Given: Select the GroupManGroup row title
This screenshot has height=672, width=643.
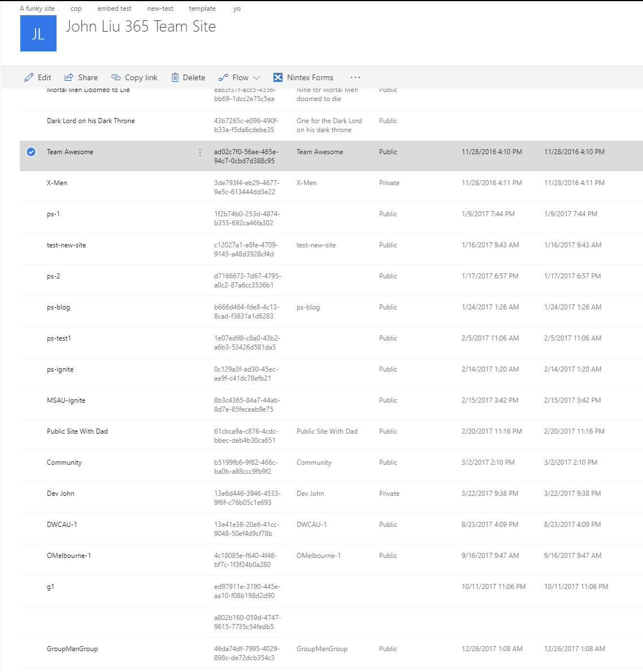Looking at the screenshot, I should coord(72,649).
